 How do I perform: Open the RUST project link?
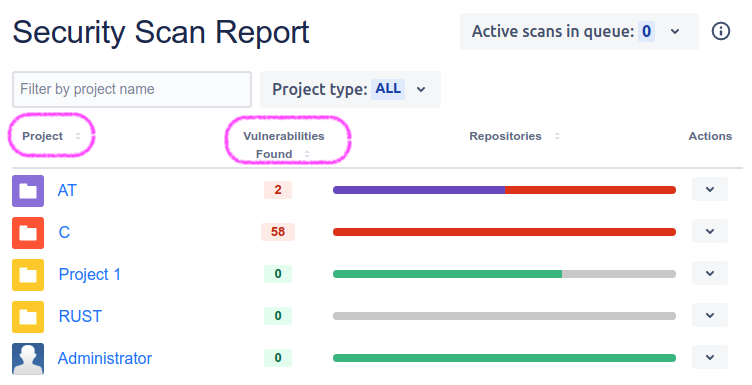click(80, 316)
